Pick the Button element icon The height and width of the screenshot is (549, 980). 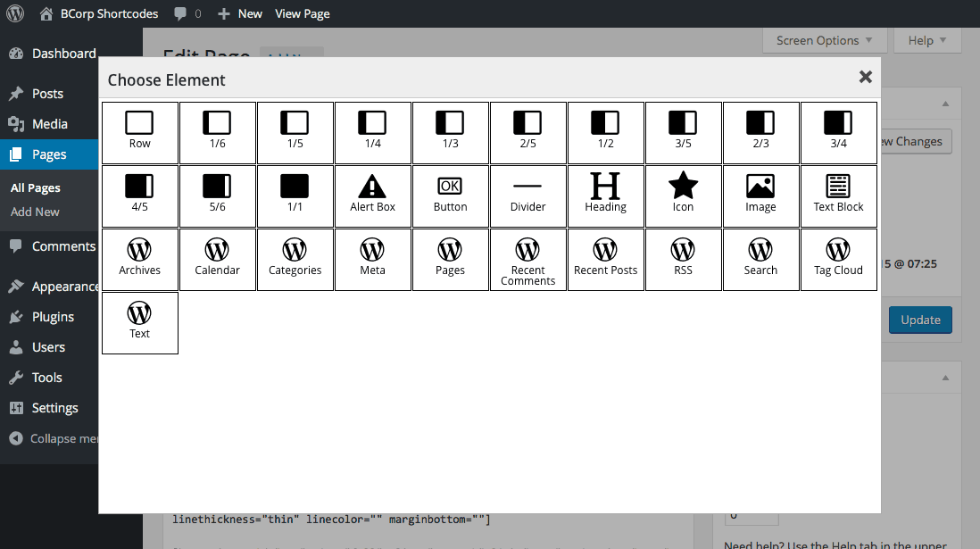[450, 195]
